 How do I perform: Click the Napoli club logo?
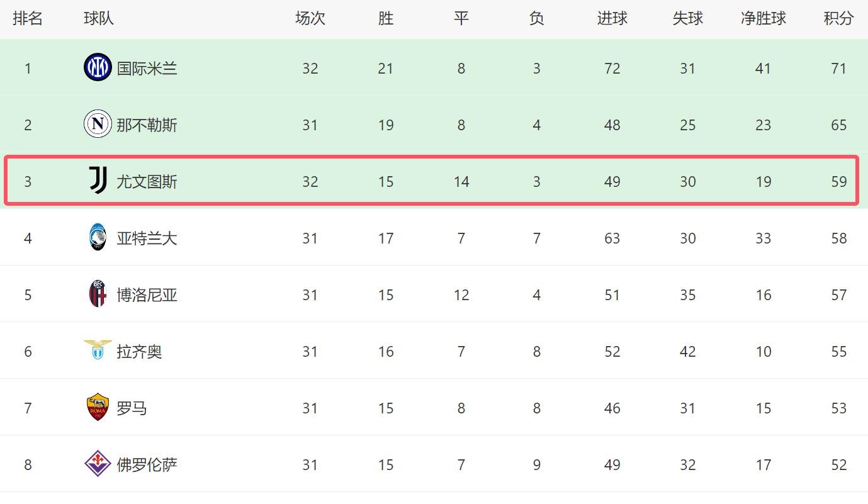[x=98, y=124]
